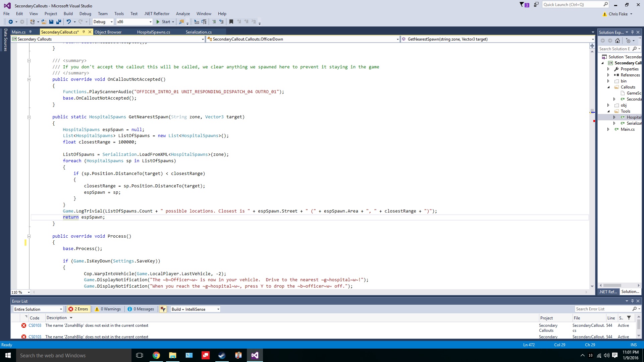Toggle the 2 Errors filter button

(x=78, y=309)
